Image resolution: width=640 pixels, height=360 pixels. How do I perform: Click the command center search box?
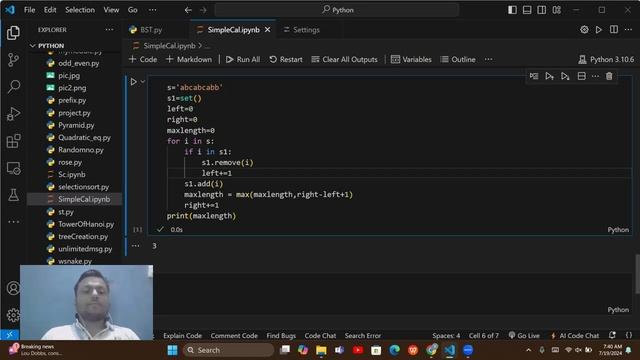337,10
